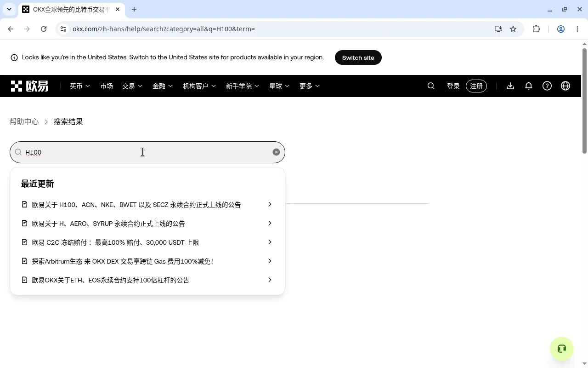Click the 注册 register button
This screenshot has height=368, width=588.
pos(476,86)
